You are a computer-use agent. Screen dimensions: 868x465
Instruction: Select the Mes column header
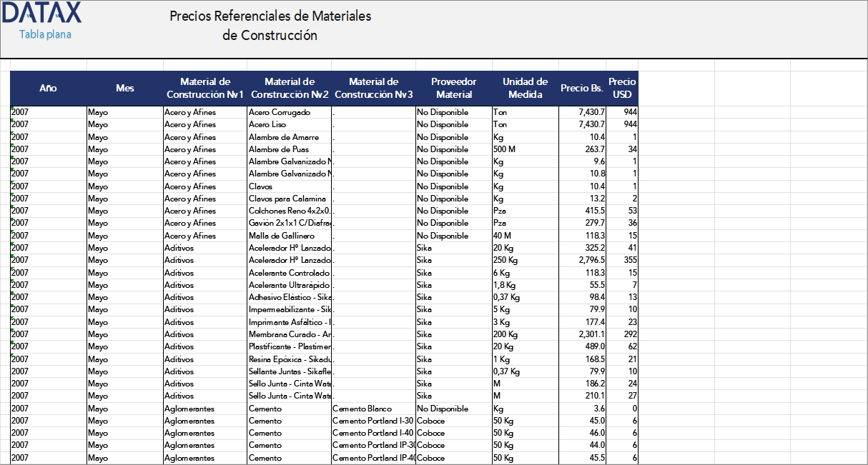click(124, 87)
